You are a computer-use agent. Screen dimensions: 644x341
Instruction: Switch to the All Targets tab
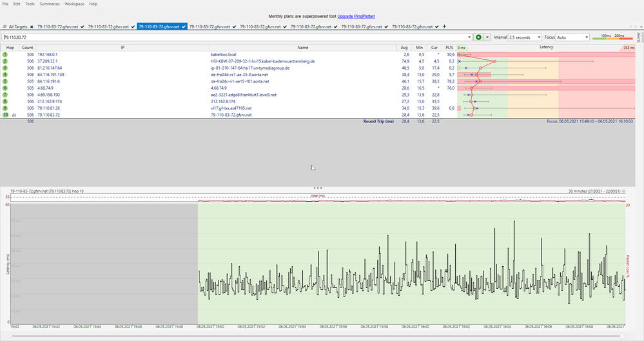point(17,26)
